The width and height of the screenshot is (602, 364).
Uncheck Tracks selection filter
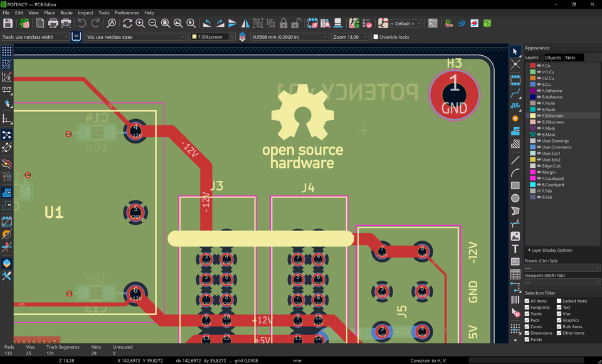pos(527,314)
